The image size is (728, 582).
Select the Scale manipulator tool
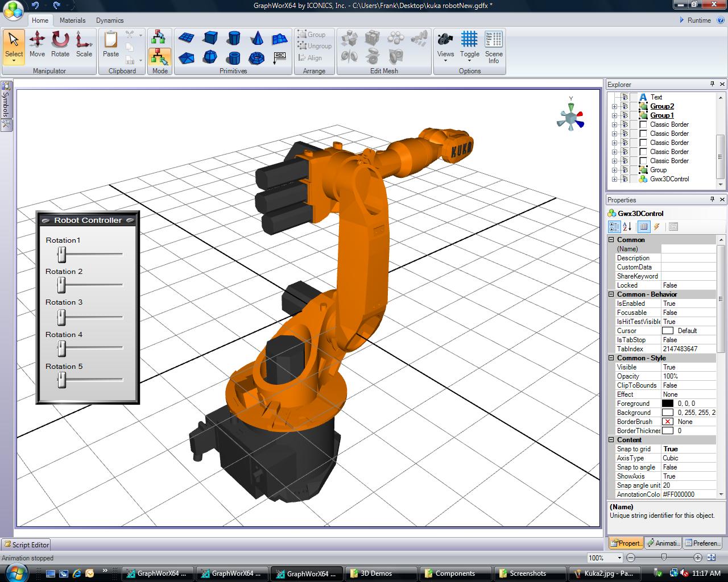click(84, 45)
